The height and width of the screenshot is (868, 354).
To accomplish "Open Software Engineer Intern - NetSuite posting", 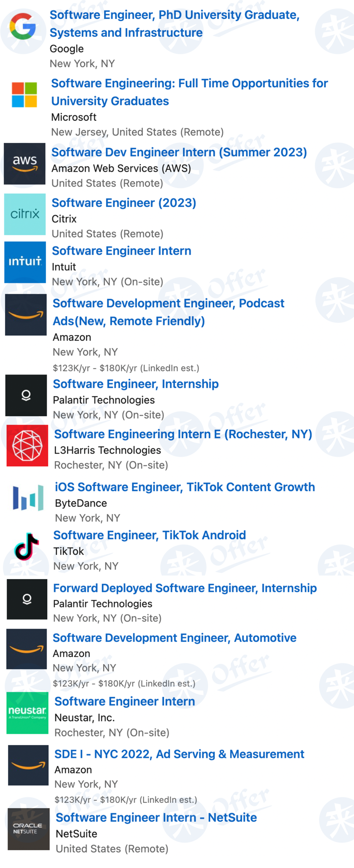I will pos(156,818).
